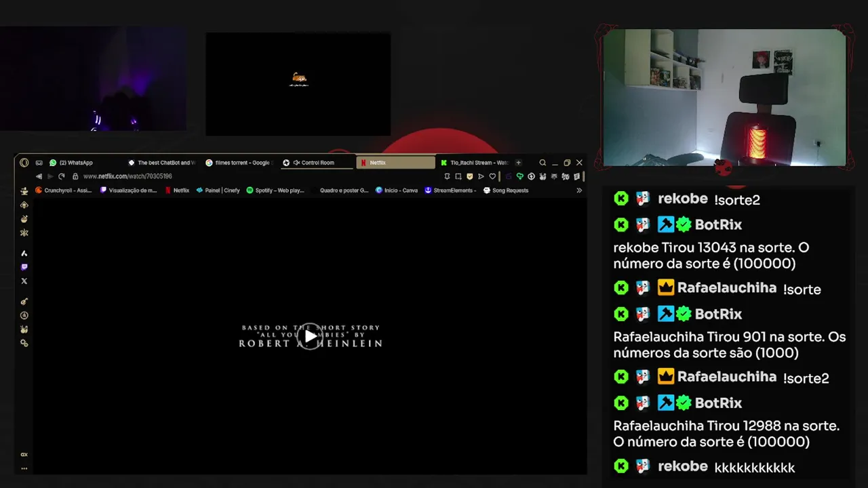The height and width of the screenshot is (488, 868).
Task: Click the GX logo near the sidebar bottom
Action: (24, 454)
